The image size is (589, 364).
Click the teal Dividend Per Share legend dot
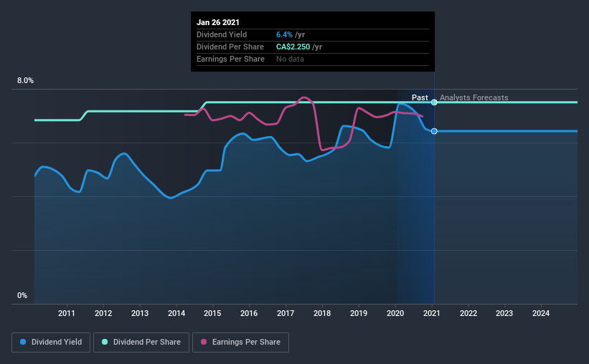point(105,342)
